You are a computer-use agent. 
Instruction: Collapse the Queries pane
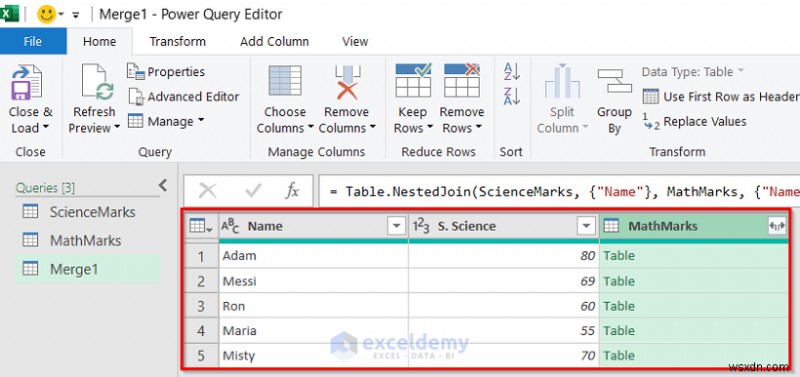[x=163, y=185]
